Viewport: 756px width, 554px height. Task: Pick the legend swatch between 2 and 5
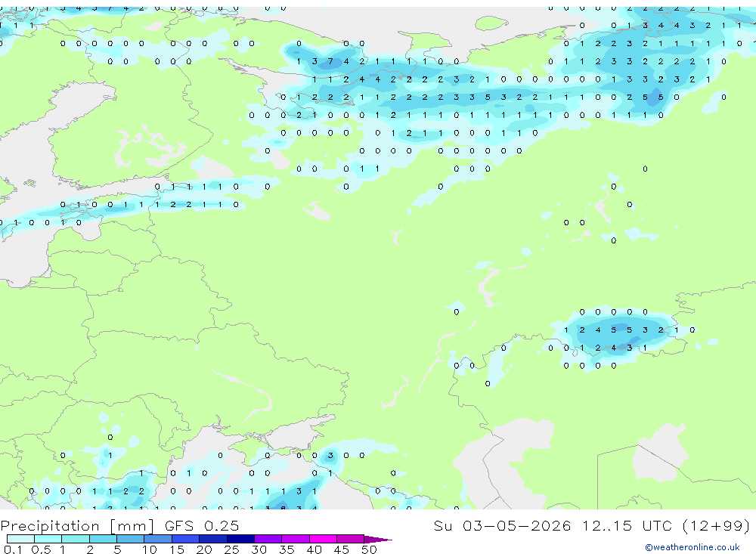click(x=103, y=539)
